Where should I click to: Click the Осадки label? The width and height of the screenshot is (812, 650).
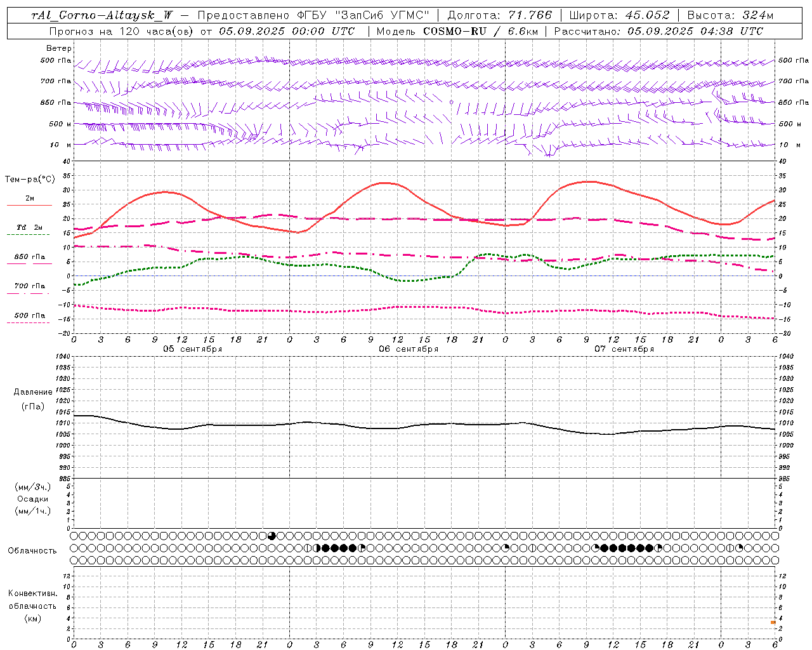pyautogui.click(x=33, y=499)
